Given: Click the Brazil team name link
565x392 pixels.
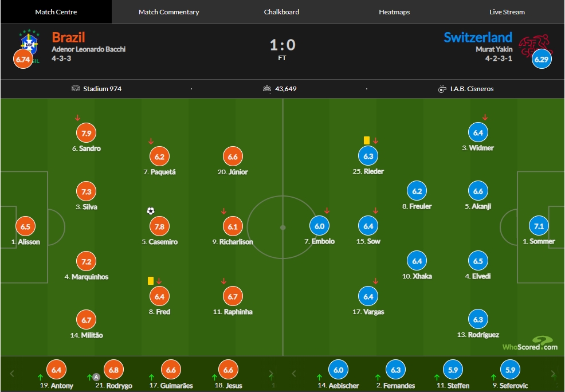Looking at the screenshot, I should point(68,37).
